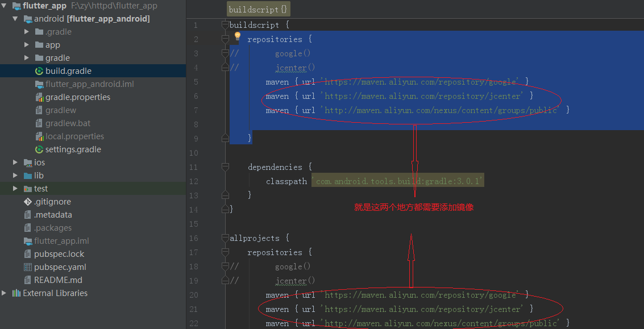Expand the gradle folder arrow
Image resolution: width=644 pixels, height=329 pixels.
click(27, 58)
